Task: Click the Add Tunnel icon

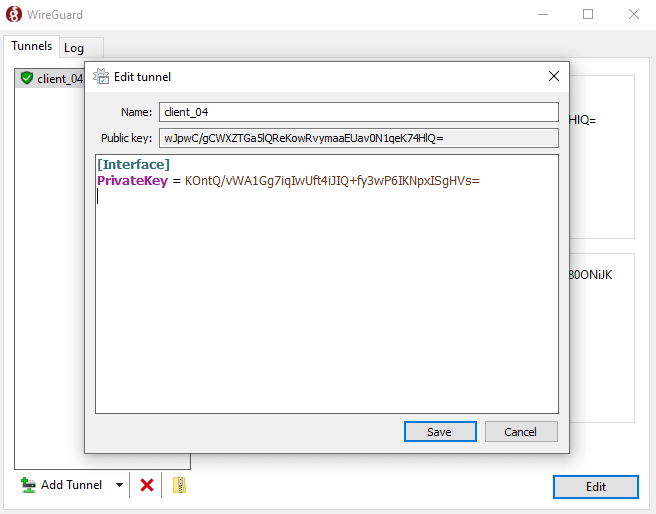Action: (28, 485)
